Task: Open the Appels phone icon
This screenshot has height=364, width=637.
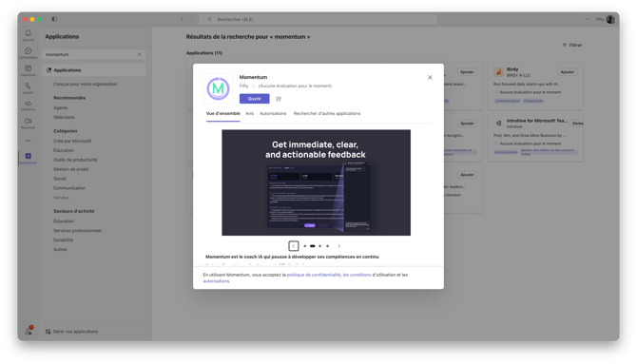Action: pos(28,86)
